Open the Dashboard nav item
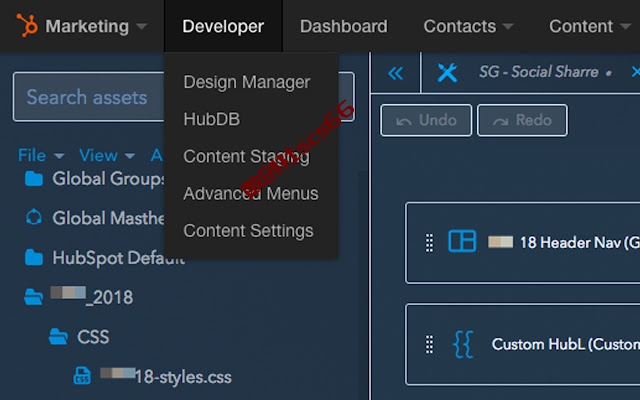The height and width of the screenshot is (400, 640). [344, 27]
